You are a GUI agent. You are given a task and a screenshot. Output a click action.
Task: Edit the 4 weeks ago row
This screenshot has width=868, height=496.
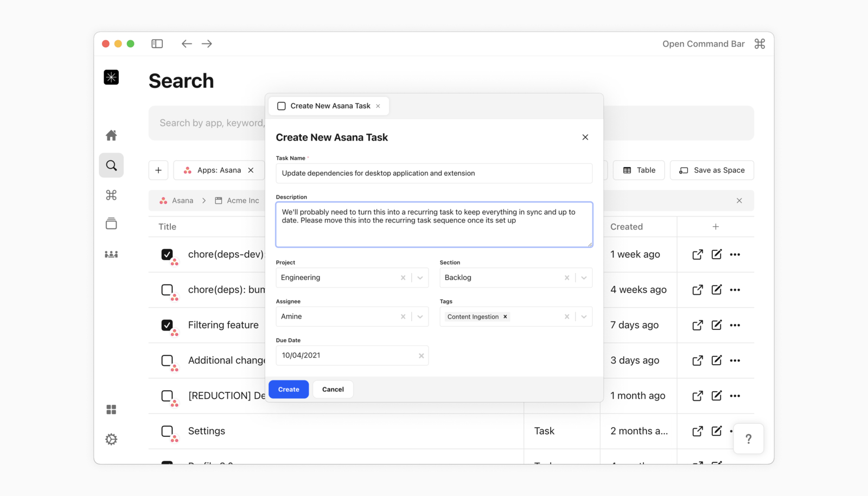(x=717, y=289)
